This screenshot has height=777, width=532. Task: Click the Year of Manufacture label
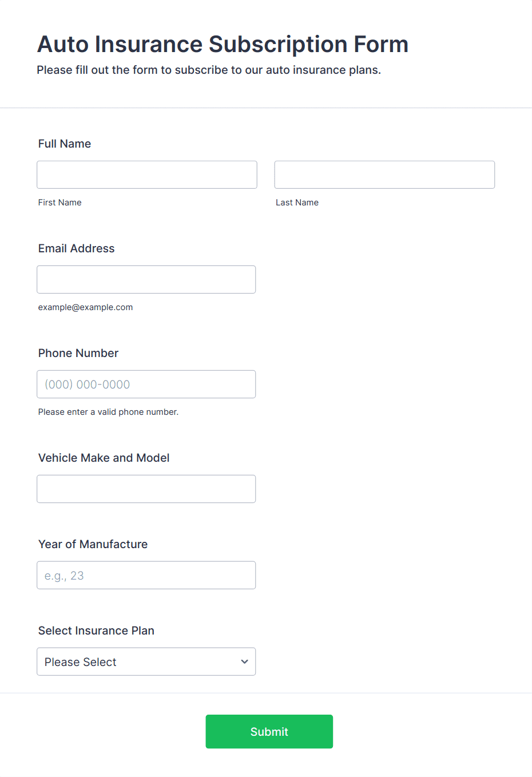point(93,544)
